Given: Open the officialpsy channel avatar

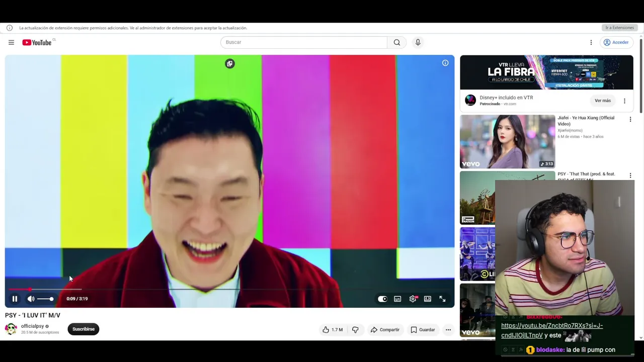Looking at the screenshot, I should tap(11, 329).
